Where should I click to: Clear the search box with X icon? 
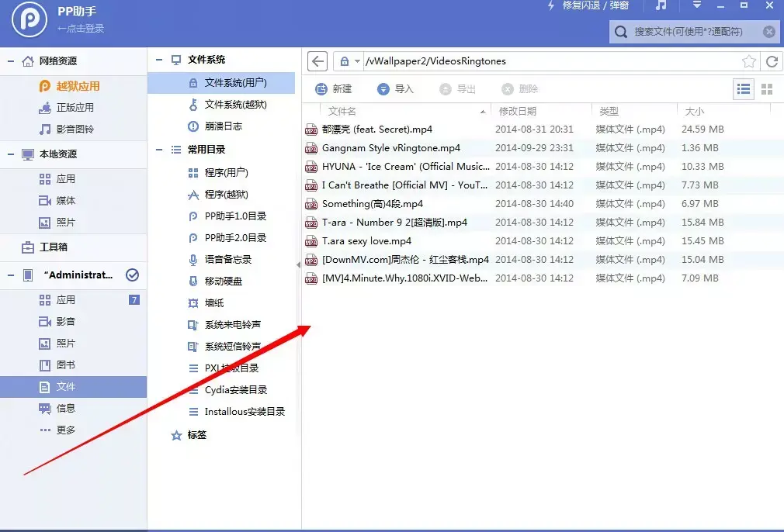[x=768, y=32]
